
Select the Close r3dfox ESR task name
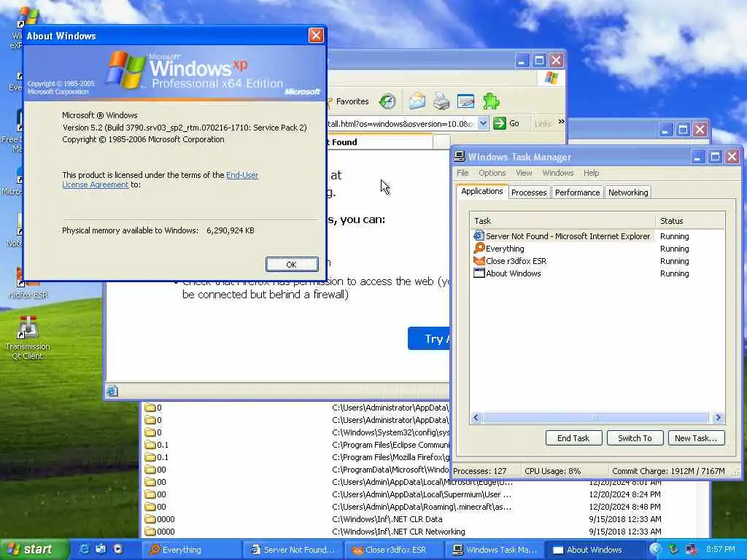point(516,261)
